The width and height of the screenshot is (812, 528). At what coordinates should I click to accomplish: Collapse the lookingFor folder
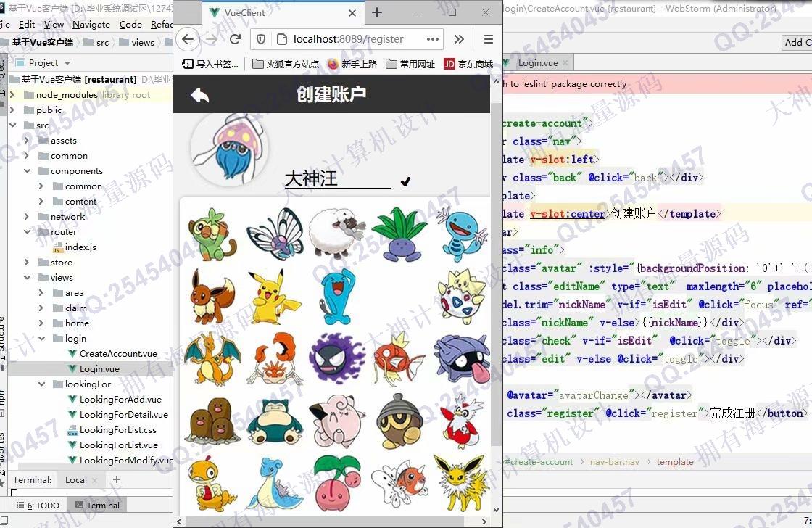click(x=41, y=384)
